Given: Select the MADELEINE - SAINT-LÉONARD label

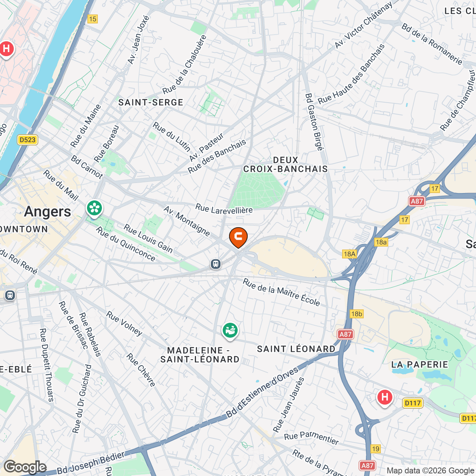Looking at the screenshot, I should point(200,355).
